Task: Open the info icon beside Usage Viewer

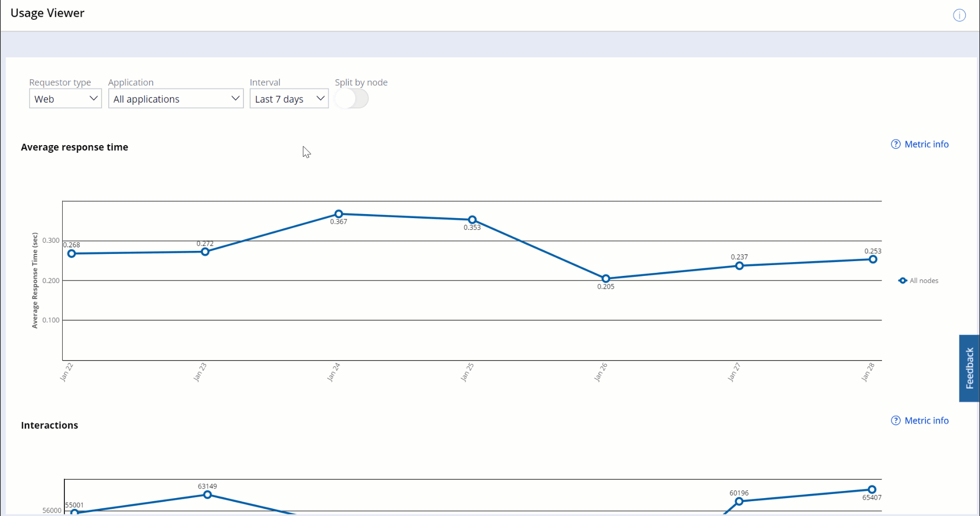Action: [x=959, y=15]
